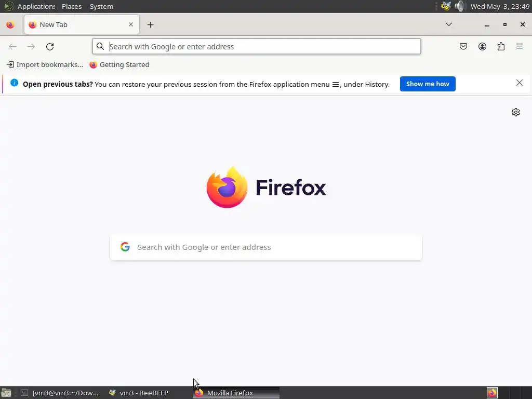
Task: Close the New Tab tab
Action: click(x=131, y=24)
